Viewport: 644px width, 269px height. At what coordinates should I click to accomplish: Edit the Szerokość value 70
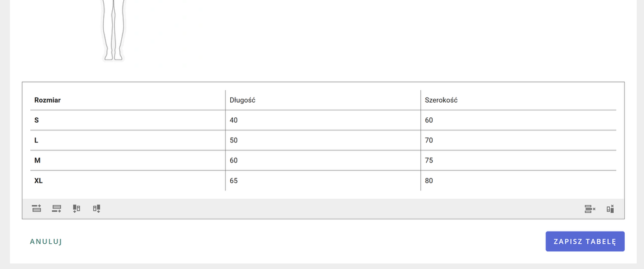518,141
